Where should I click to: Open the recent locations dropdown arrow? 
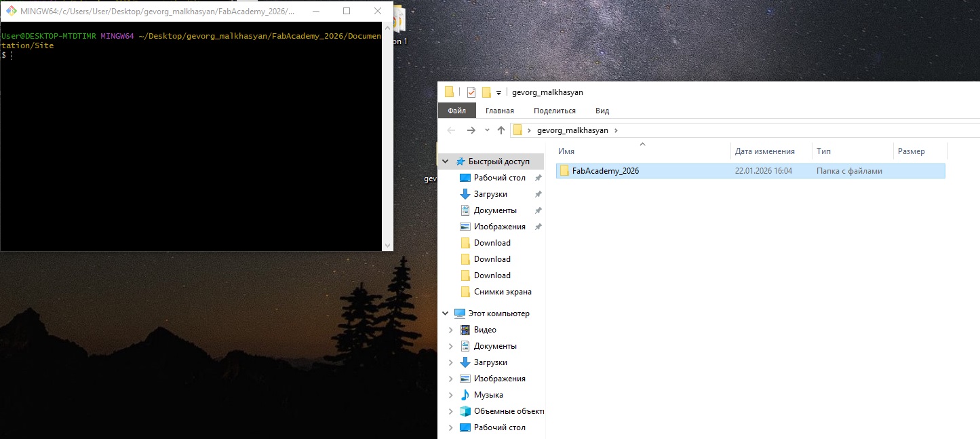(487, 130)
